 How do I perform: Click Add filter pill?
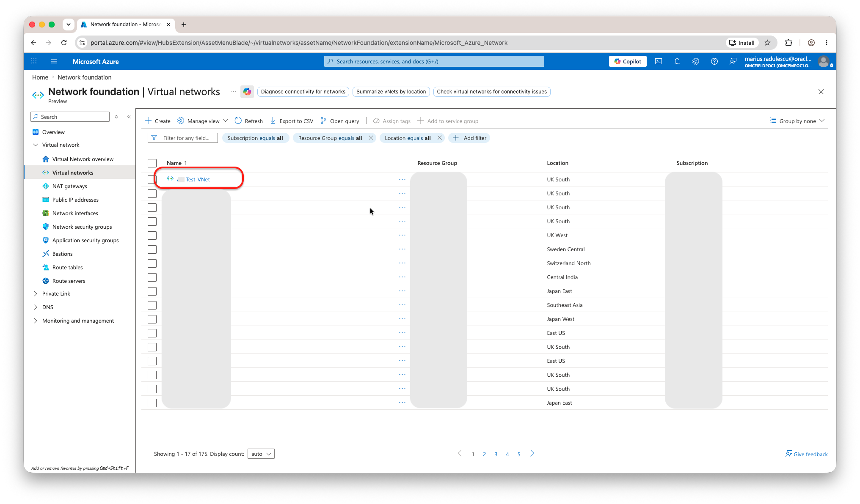469,138
